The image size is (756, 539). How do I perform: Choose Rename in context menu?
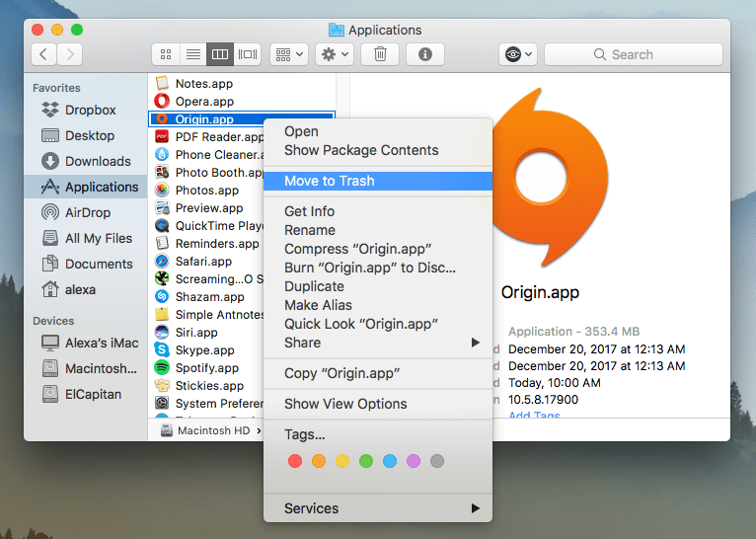point(378,230)
